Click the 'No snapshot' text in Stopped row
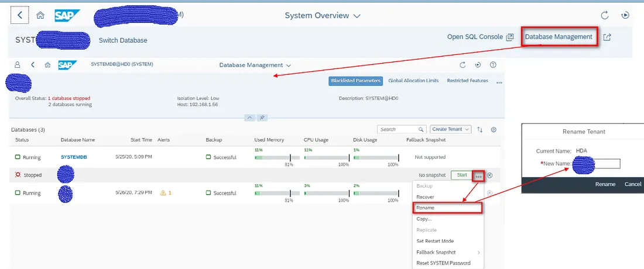644x269 pixels. pyautogui.click(x=432, y=175)
